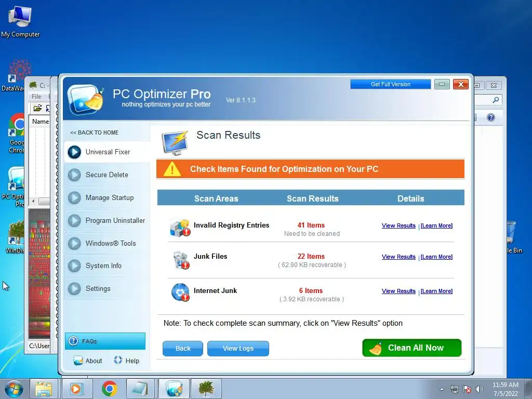The width and height of the screenshot is (532, 399).
Task: Click the Invalid Registry Entries icon
Action: pyautogui.click(x=180, y=228)
